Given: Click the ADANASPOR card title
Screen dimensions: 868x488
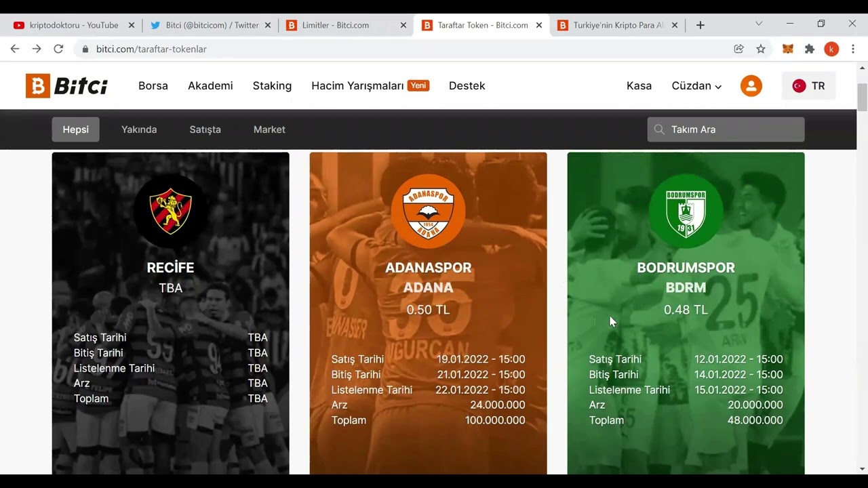Looking at the screenshot, I should click(x=428, y=268).
